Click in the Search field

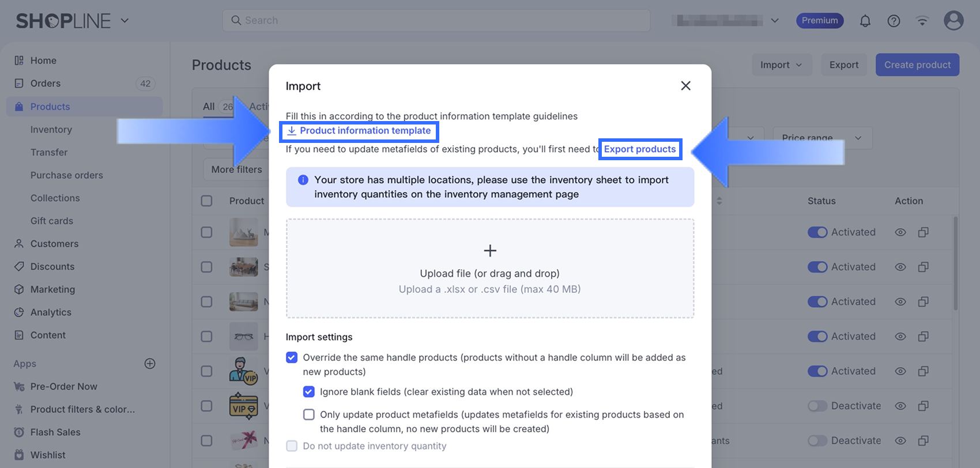(436, 21)
